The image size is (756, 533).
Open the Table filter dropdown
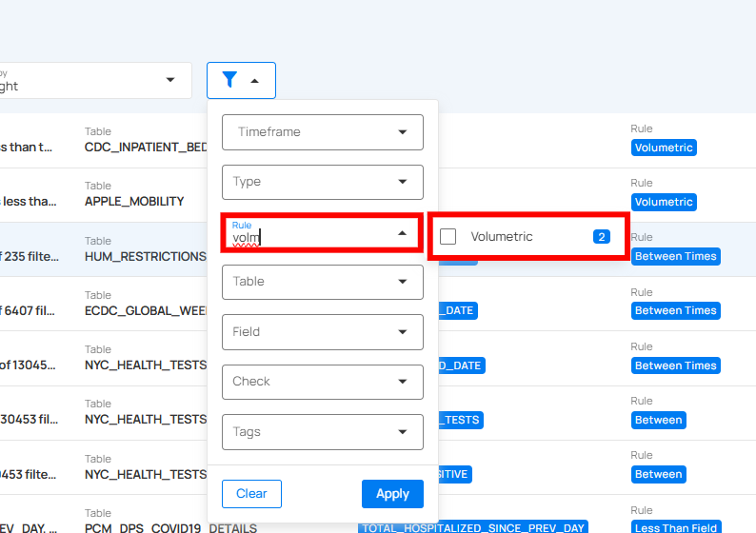tap(322, 282)
